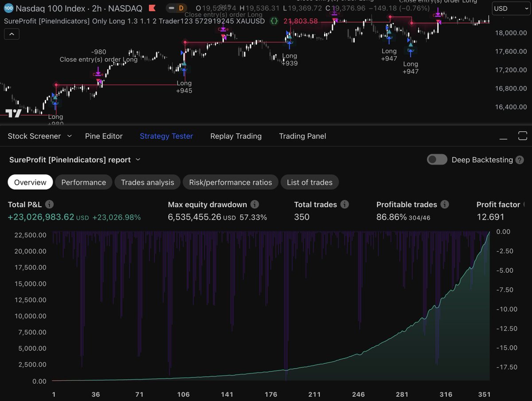Switch to the Pine Editor tab

pyautogui.click(x=104, y=136)
